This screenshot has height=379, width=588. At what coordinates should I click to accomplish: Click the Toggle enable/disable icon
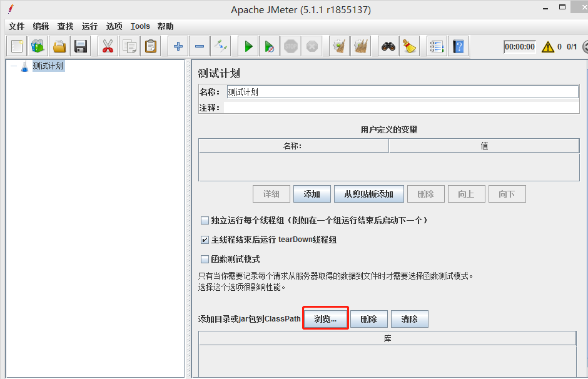pos(221,46)
